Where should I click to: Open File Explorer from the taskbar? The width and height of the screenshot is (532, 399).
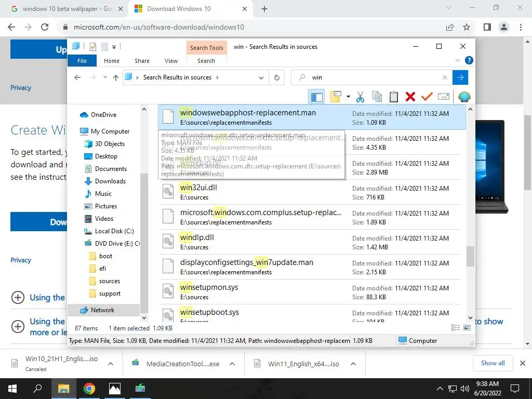(x=63, y=389)
